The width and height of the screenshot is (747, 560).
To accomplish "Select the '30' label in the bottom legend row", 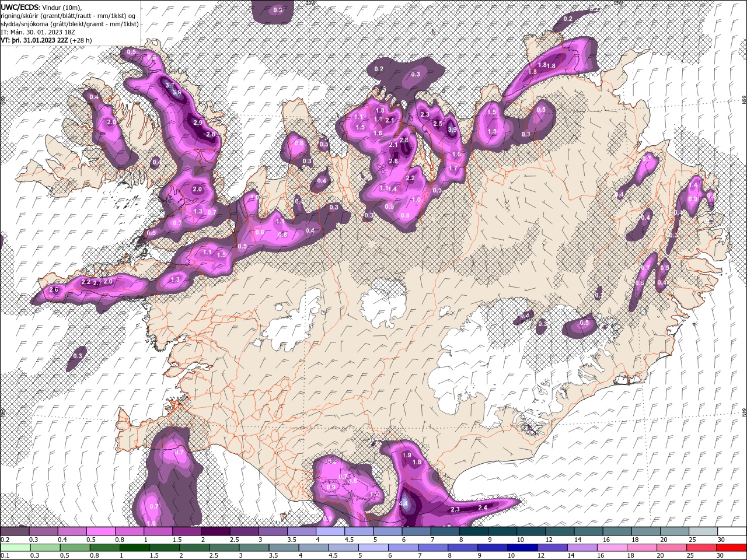I will click(x=720, y=556).
